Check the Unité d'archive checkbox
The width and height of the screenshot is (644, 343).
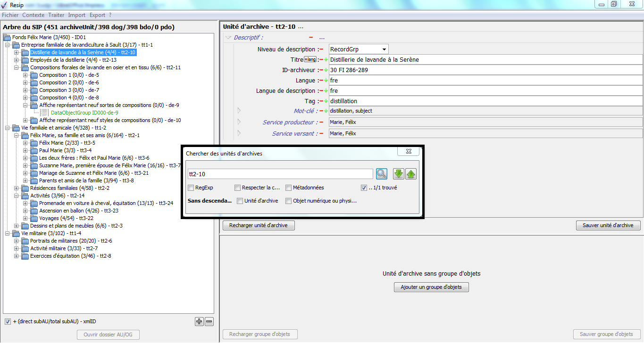pos(240,201)
